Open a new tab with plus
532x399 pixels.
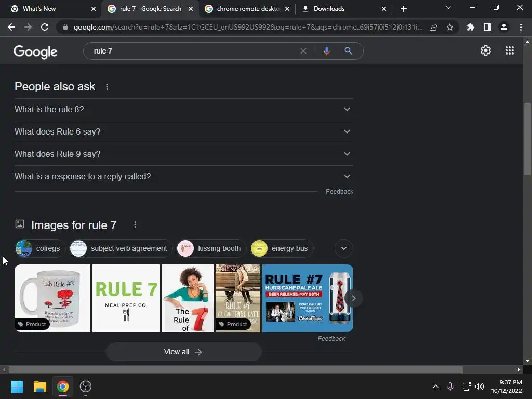[403, 9]
